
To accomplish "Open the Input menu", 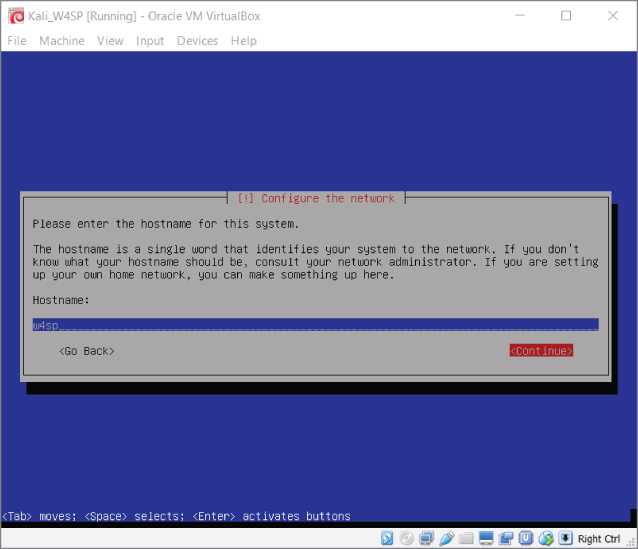I will (150, 41).
